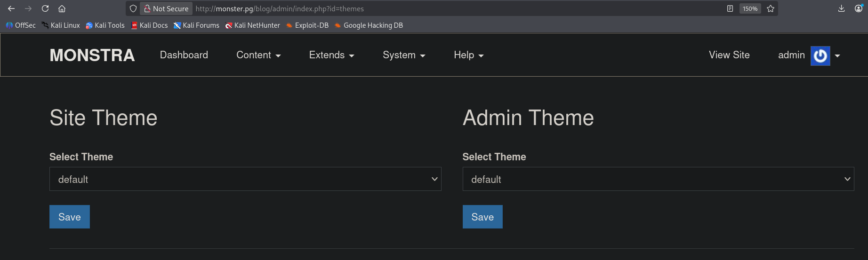This screenshot has width=868, height=260.
Task: Save the Admin Theme selection
Action: (x=482, y=217)
